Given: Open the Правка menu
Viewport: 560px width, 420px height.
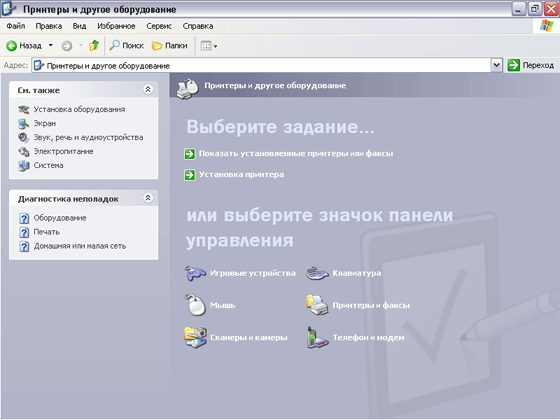Looking at the screenshot, I should [49, 26].
